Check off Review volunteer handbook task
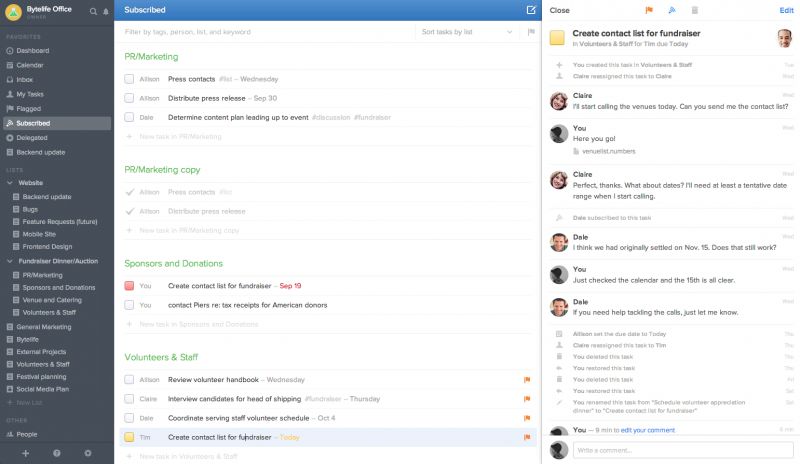This screenshot has height=464, width=800. tap(129, 380)
